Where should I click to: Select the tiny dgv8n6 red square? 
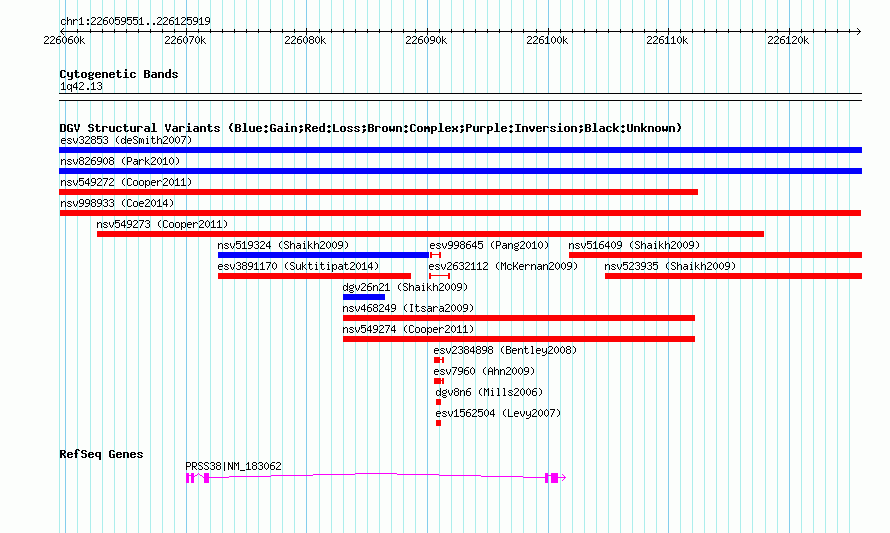click(438, 402)
